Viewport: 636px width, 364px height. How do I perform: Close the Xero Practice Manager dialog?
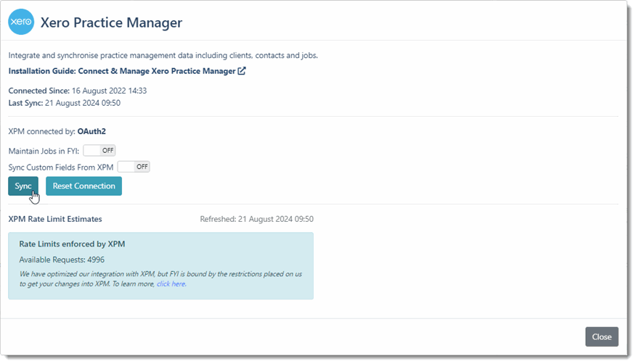point(602,336)
